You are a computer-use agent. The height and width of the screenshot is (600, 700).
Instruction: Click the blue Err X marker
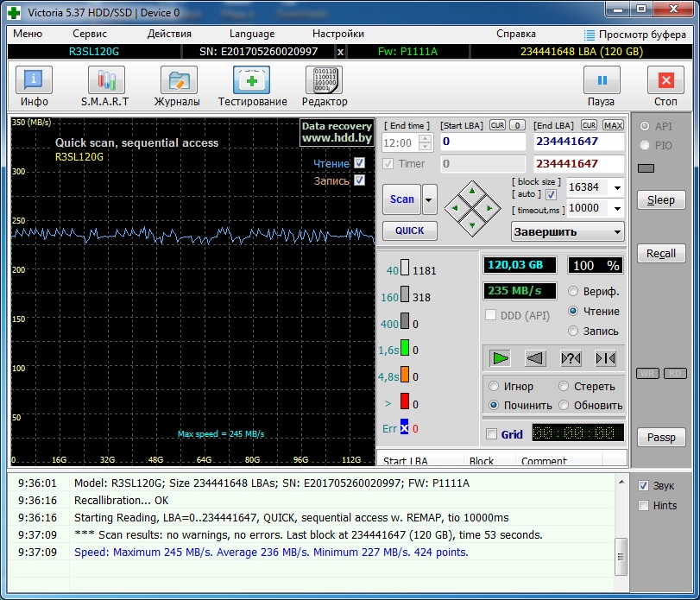click(404, 427)
